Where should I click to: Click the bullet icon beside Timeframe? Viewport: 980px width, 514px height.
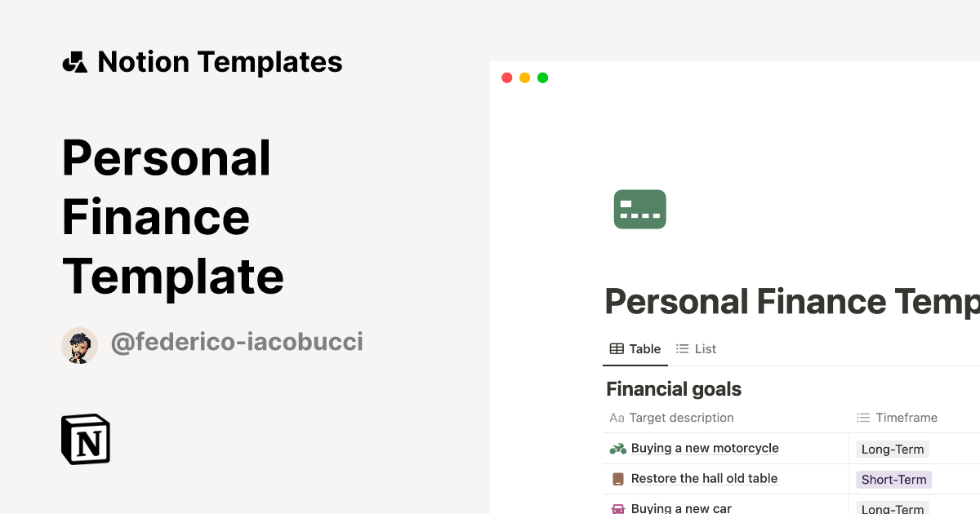coord(862,417)
